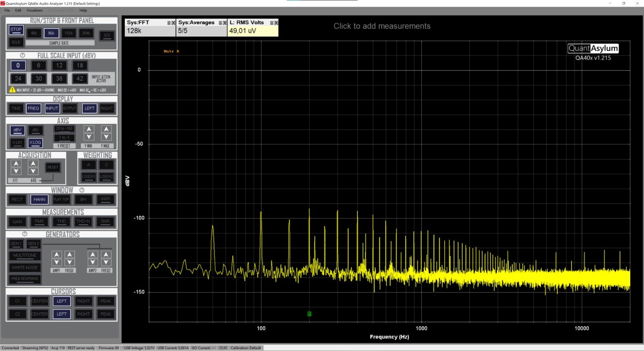Increase AVG count with the up arrow

click(33, 164)
